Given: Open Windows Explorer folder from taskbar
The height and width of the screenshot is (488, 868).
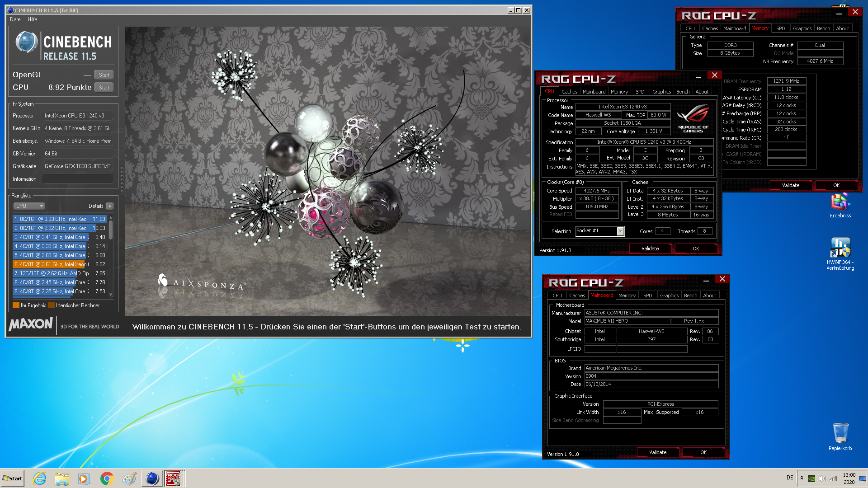Looking at the screenshot, I should [x=62, y=479].
